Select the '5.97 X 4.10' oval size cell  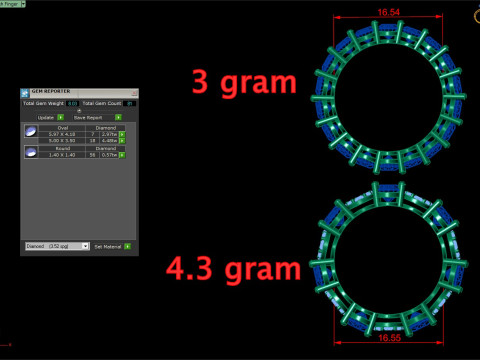click(62, 134)
